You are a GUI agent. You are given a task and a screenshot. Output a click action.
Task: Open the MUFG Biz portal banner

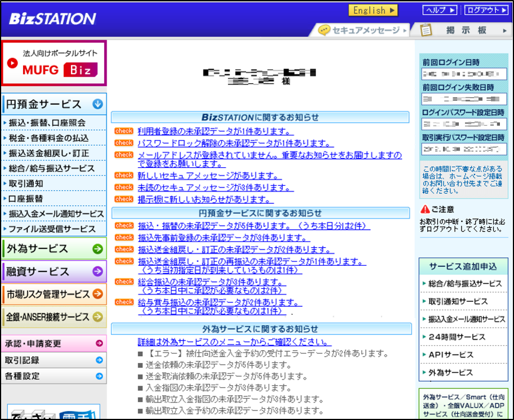coord(54,62)
